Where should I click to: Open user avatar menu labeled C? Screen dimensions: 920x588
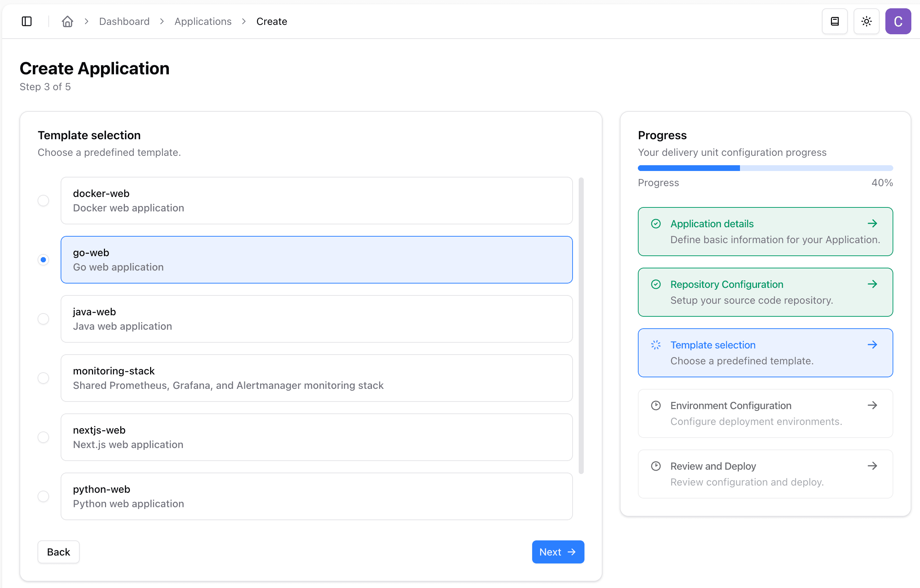tap(898, 21)
